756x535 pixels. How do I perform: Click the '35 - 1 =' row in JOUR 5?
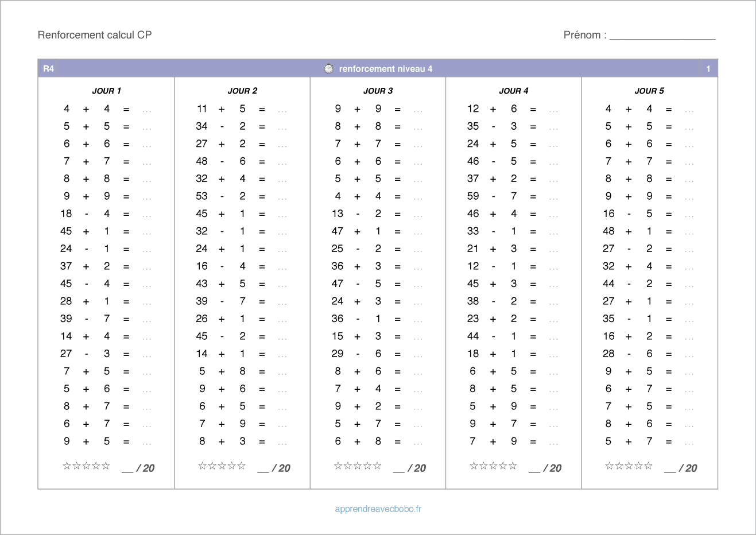tap(649, 319)
